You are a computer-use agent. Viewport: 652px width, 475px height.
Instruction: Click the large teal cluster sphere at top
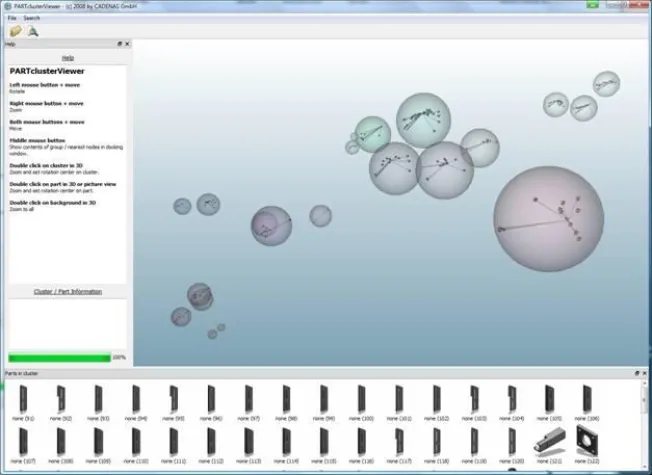click(x=420, y=118)
